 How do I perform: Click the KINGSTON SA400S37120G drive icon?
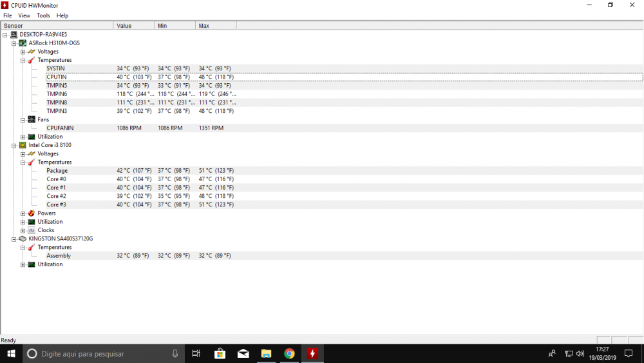[23, 239]
